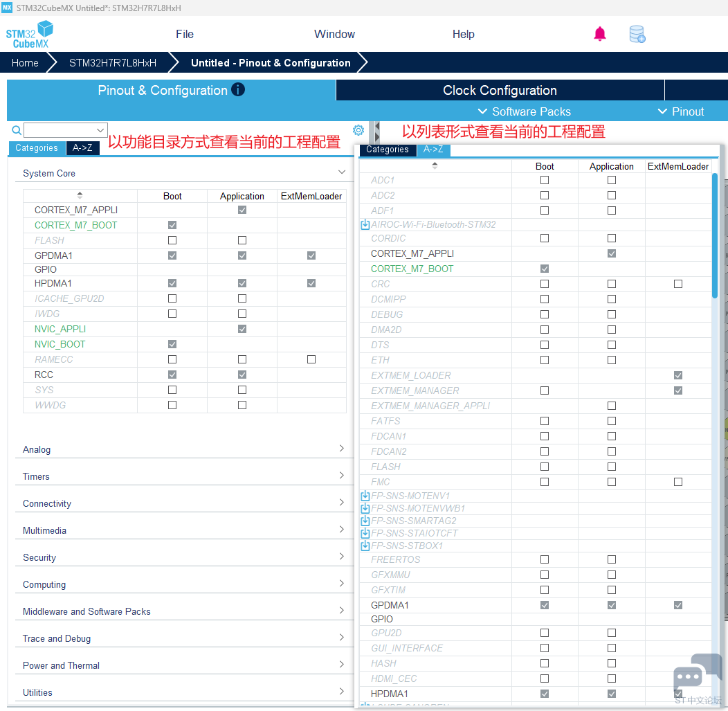Toggle RAMECC ExtMemLoader checkbox

tap(311, 359)
